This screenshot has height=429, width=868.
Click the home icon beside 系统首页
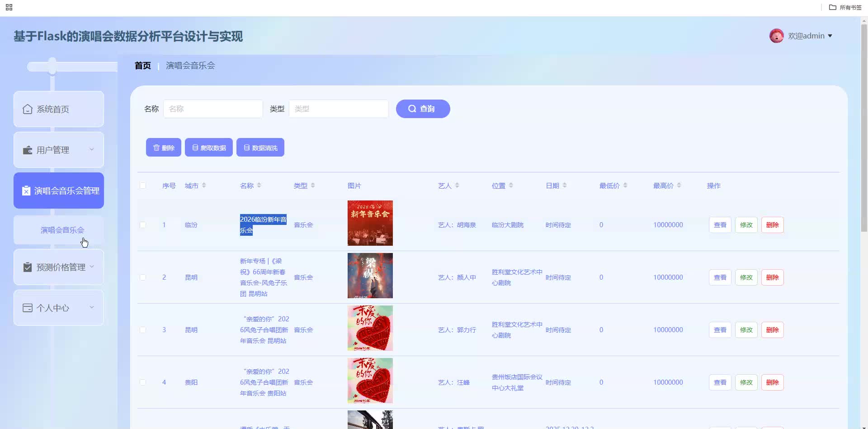tap(28, 109)
